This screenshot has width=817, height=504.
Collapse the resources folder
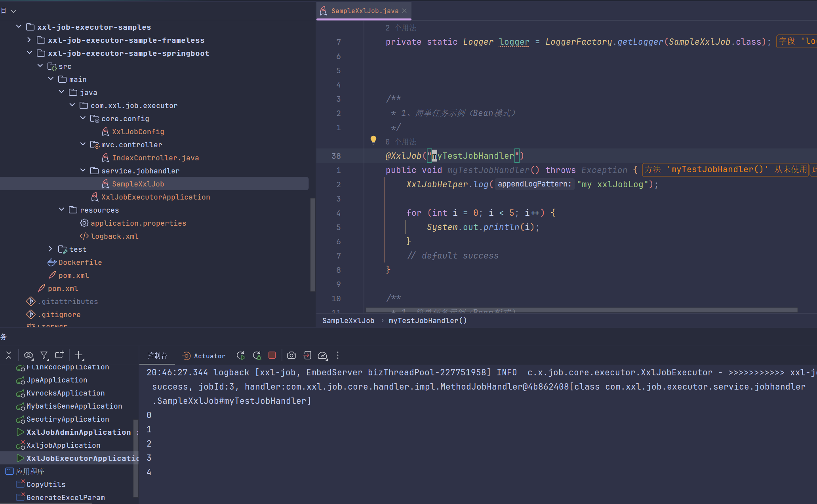pos(61,209)
